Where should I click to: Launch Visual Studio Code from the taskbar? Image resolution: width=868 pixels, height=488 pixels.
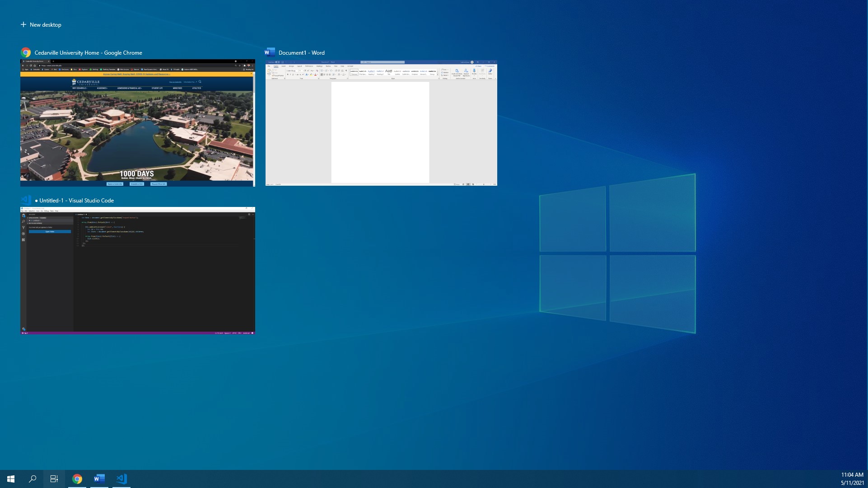coord(121,479)
